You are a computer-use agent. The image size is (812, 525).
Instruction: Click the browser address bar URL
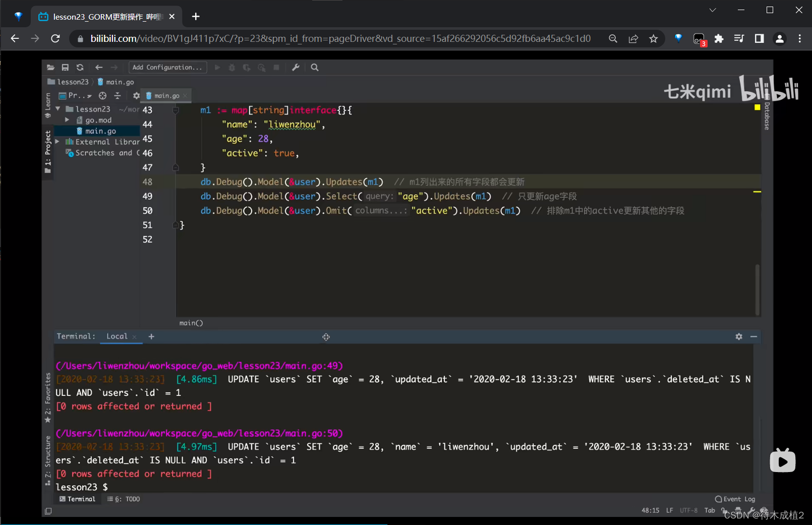(340, 39)
